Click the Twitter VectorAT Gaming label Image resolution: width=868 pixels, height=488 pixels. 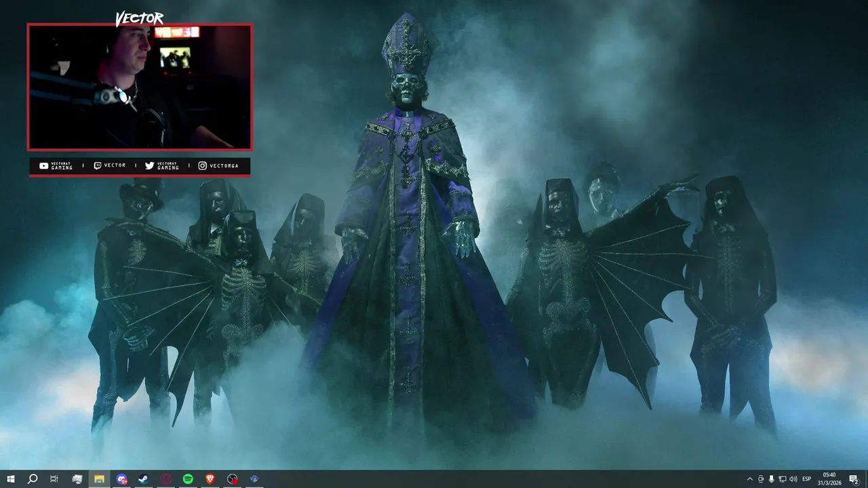click(162, 166)
